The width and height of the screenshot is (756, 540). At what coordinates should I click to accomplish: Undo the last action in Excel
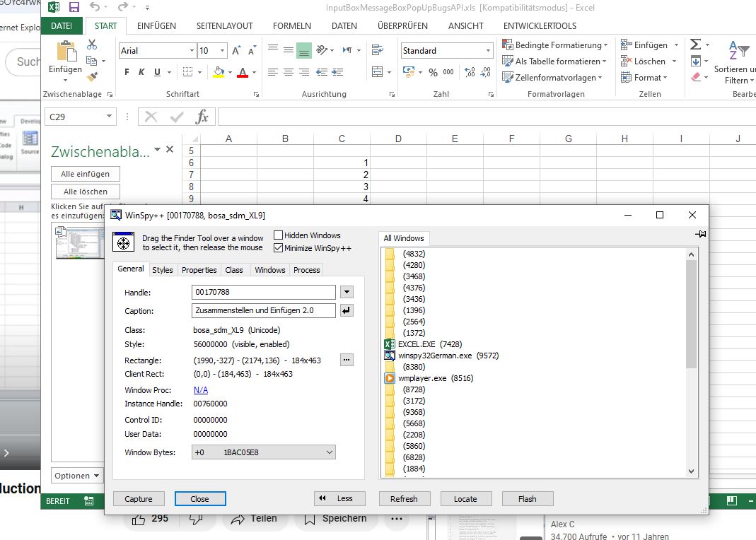[95, 7]
